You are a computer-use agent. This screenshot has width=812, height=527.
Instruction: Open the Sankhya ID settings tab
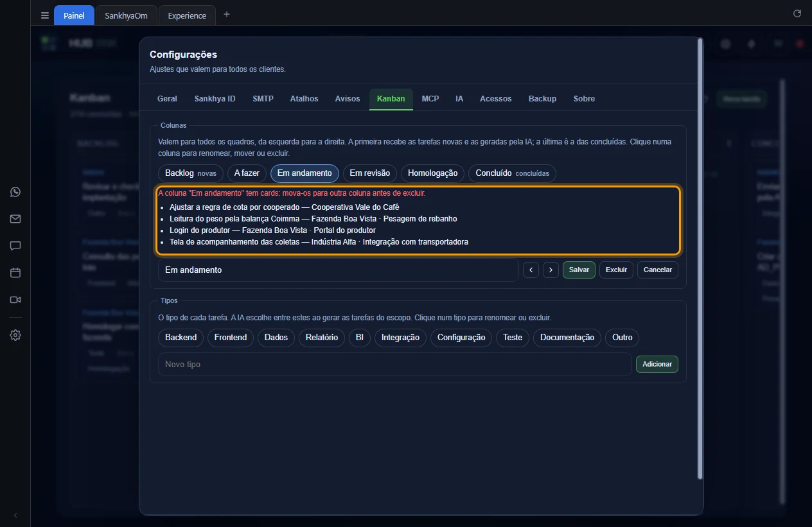(x=215, y=99)
